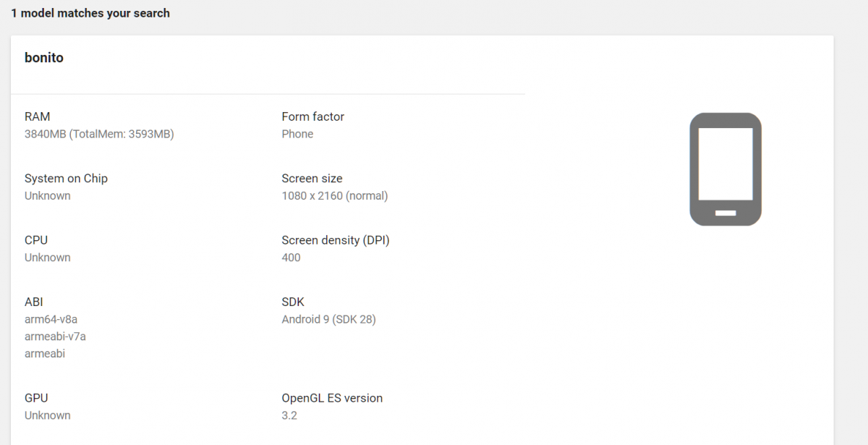Click the bonito model title
Image resolution: width=868 pixels, height=445 pixels.
(44, 58)
